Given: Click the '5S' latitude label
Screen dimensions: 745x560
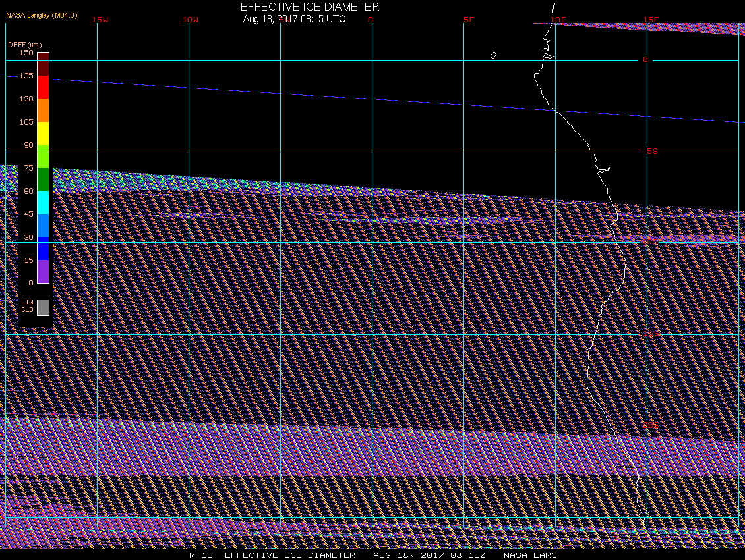Looking at the screenshot, I should [x=652, y=151].
